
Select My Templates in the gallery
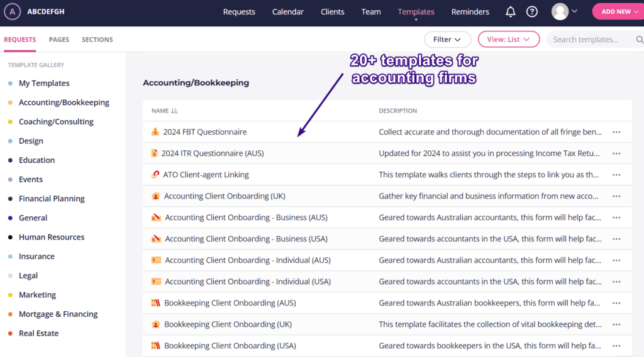click(44, 83)
